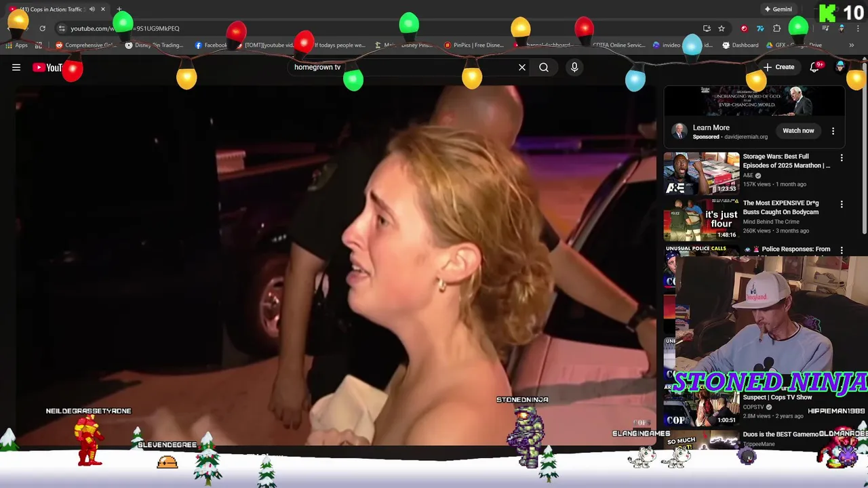Open the Police Responses video options menu
868x488 pixels.
pyautogui.click(x=842, y=250)
